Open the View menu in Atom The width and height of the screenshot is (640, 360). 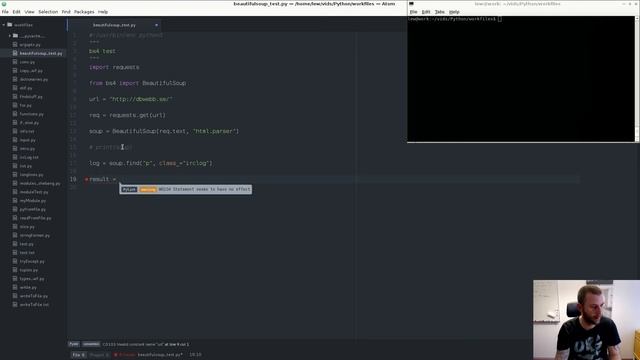point(29,12)
